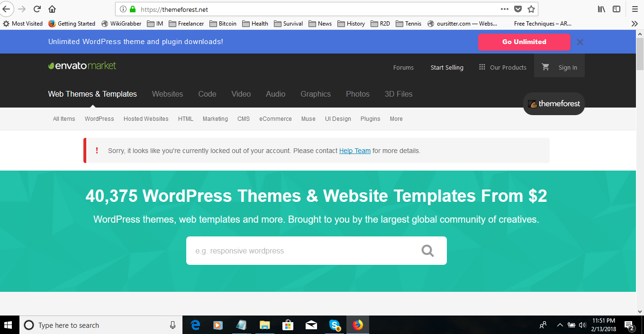Click the Sign In button
This screenshot has height=334, width=644.
tap(568, 67)
